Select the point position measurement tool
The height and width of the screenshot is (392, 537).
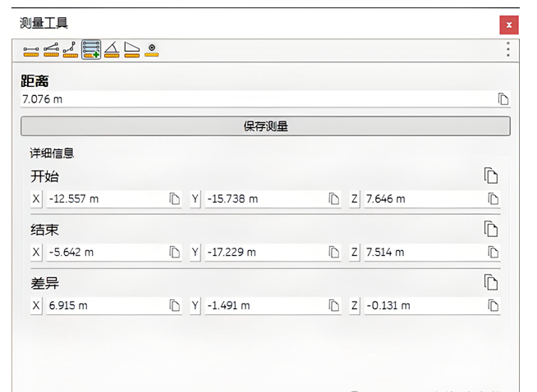click(x=152, y=51)
